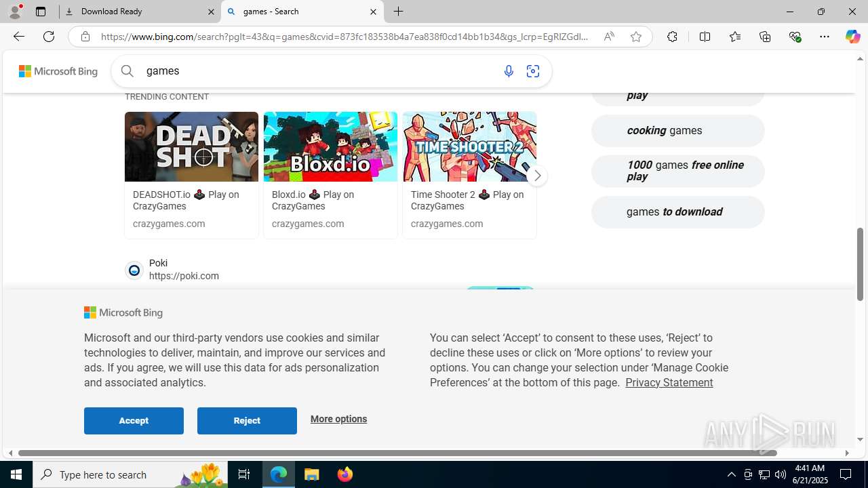Open the Bloxd.io thumbnail
Image resolution: width=868 pixels, height=488 pixels.
pos(330,146)
